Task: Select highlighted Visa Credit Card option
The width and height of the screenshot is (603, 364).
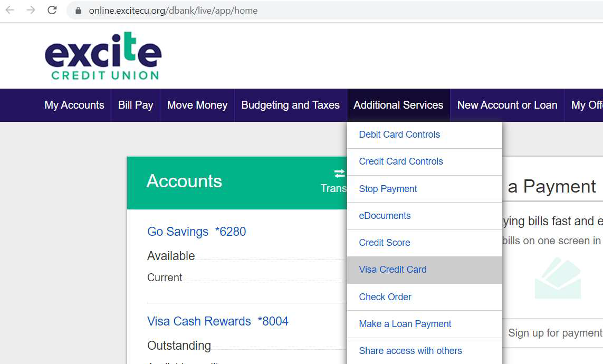Action: tap(425, 270)
